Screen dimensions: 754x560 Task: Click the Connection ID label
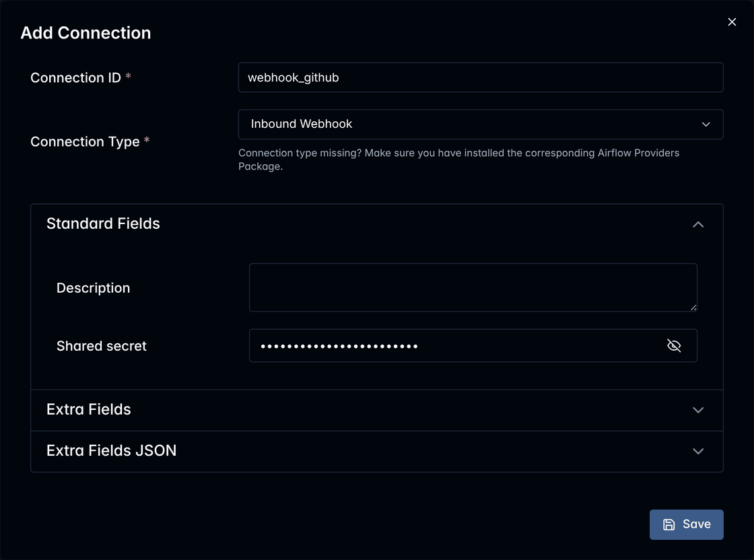[75, 77]
